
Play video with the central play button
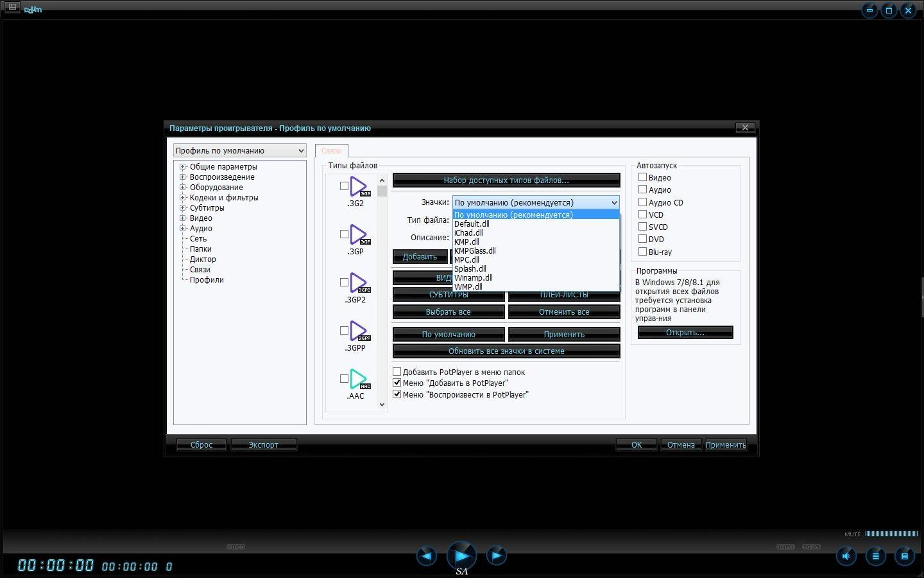[461, 556]
